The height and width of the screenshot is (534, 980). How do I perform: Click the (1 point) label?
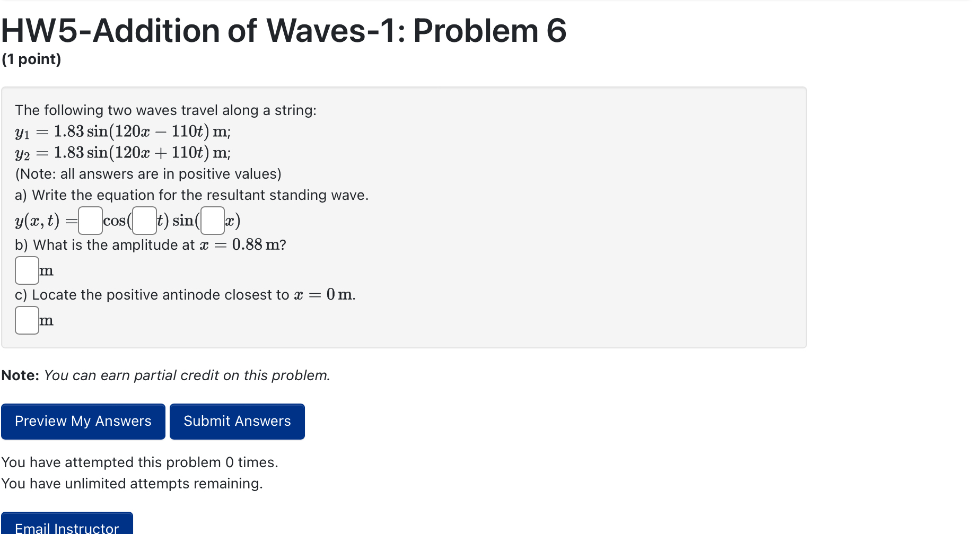click(31, 59)
